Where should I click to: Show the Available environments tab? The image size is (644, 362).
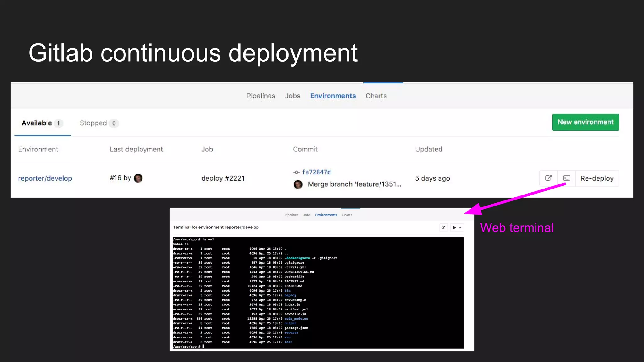coord(42,123)
